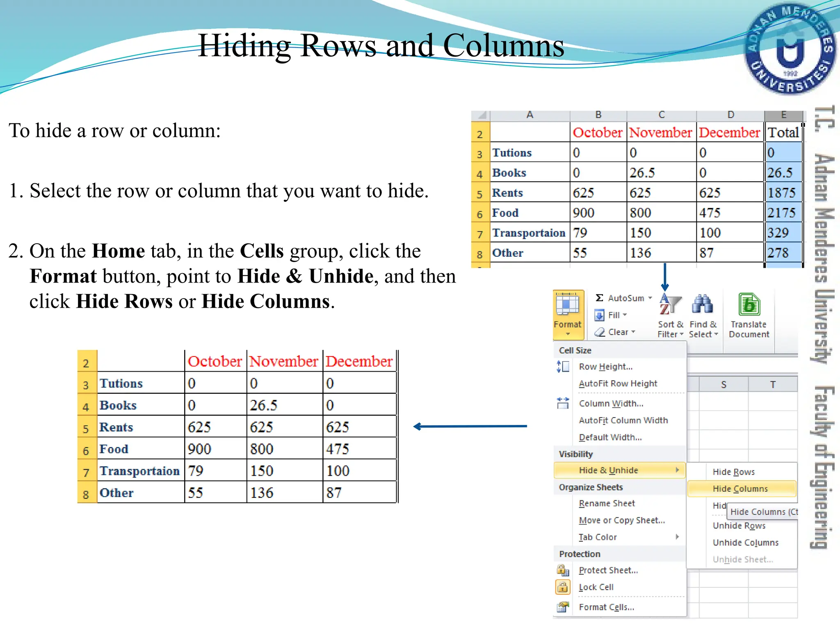Click the 1875 total cell

pyautogui.click(x=783, y=192)
